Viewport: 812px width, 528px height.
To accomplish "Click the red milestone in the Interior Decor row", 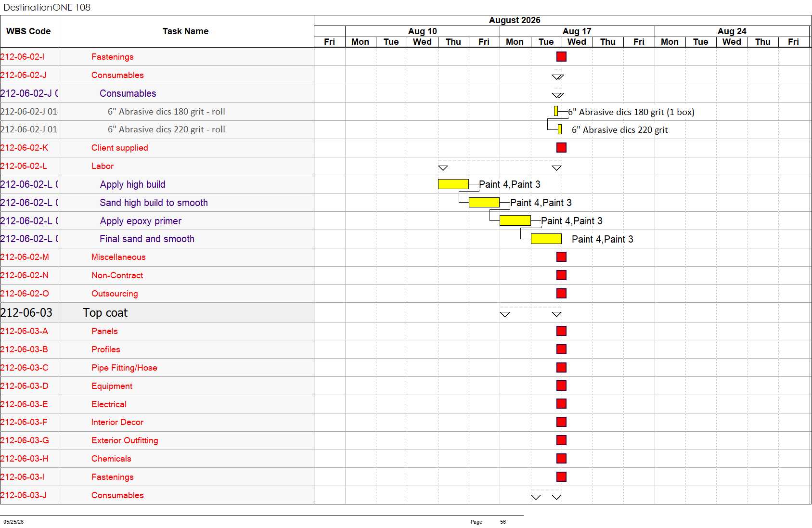I will coord(561,422).
